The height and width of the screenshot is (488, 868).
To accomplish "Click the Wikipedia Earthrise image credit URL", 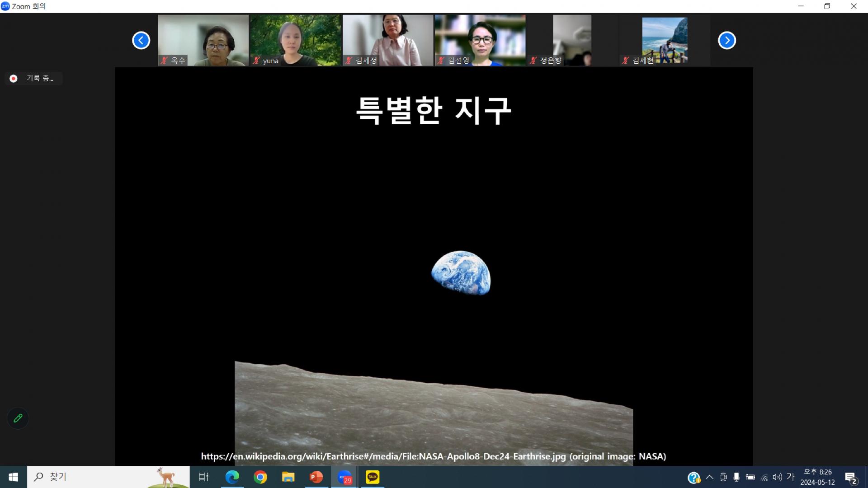I will 383,456.
